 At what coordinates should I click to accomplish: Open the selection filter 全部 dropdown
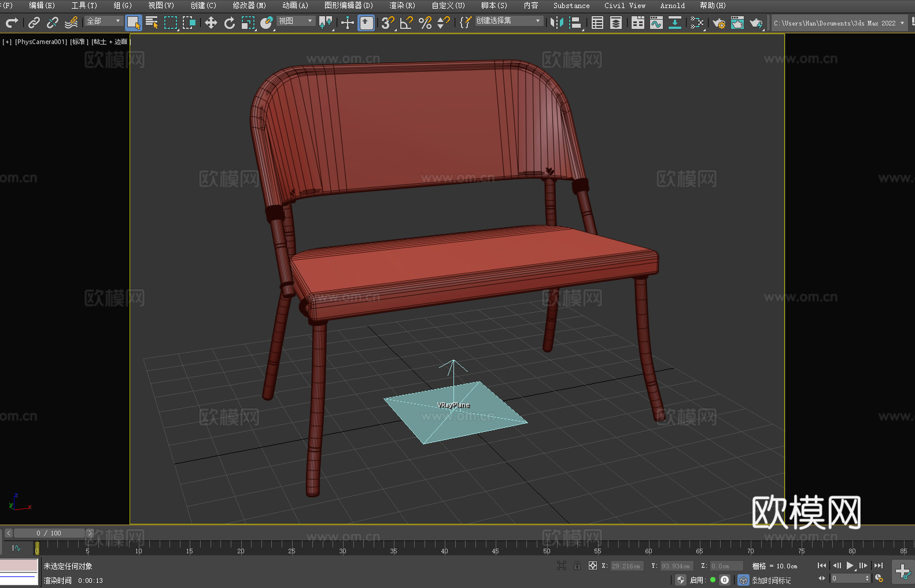[x=104, y=21]
